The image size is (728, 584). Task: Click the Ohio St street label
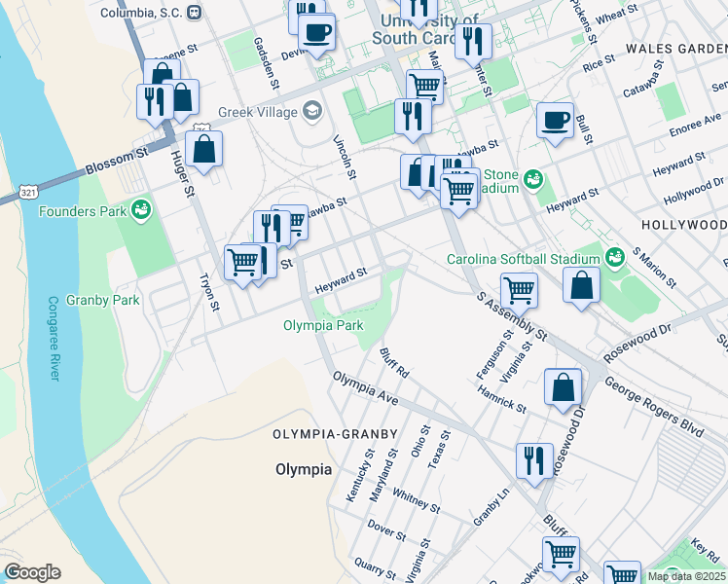tap(420, 441)
